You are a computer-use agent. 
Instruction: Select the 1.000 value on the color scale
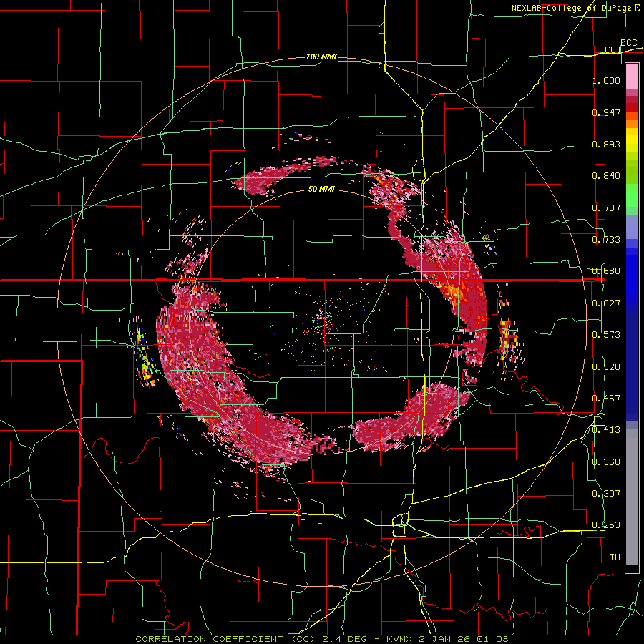tap(606, 80)
